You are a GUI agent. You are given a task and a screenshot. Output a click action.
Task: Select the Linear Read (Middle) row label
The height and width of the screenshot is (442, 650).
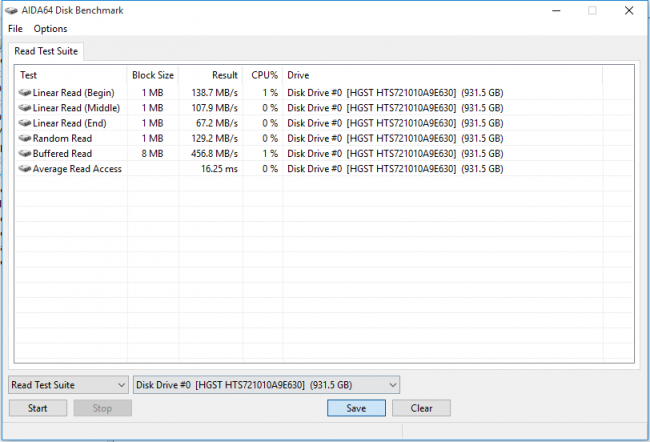[x=76, y=108]
